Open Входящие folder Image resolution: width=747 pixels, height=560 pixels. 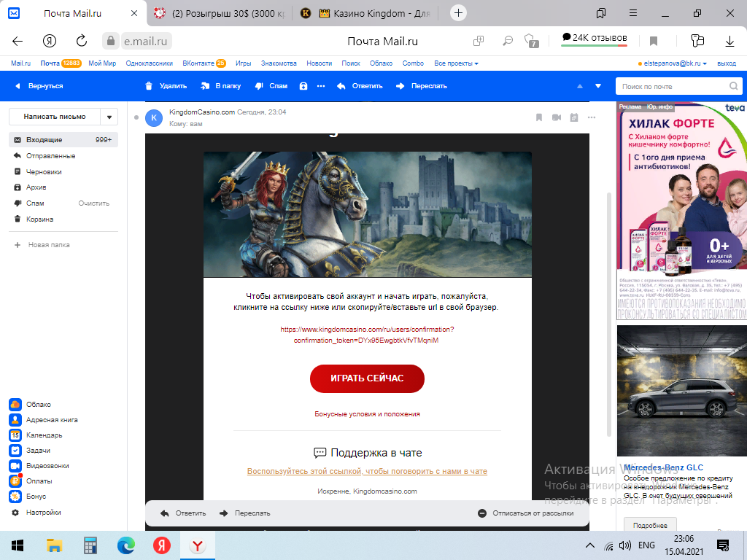tap(63, 139)
